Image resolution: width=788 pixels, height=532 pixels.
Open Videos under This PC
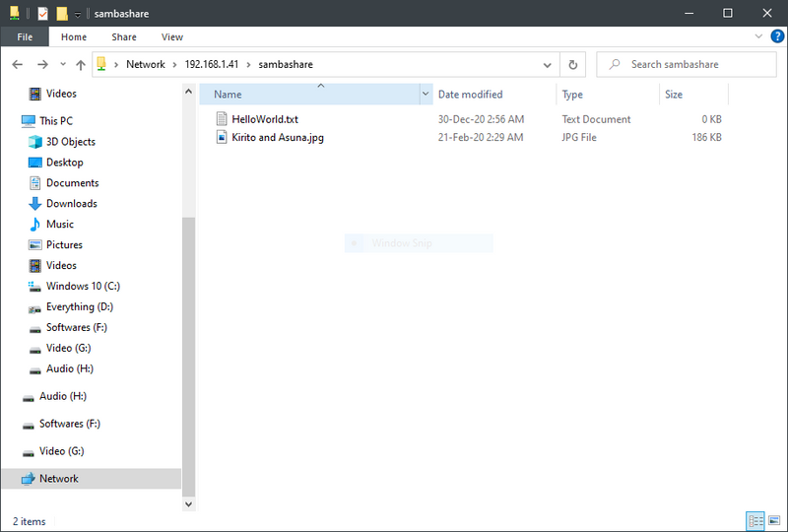pos(61,265)
